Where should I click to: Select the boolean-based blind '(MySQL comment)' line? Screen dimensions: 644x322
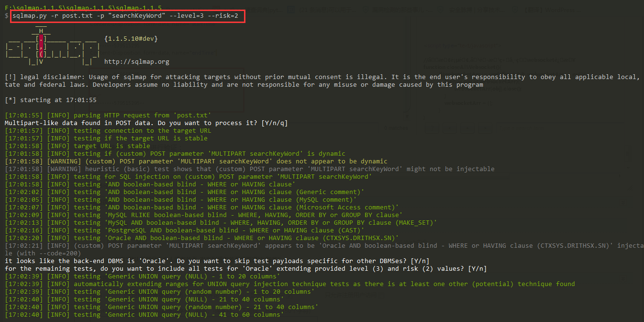click(x=181, y=200)
